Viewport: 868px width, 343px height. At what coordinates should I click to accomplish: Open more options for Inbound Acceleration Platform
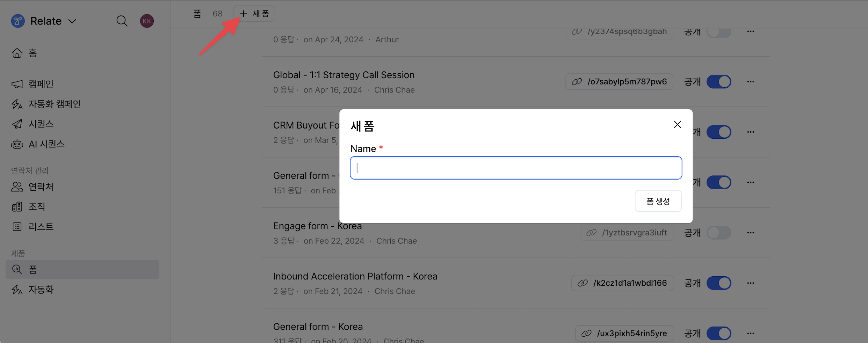point(751,283)
